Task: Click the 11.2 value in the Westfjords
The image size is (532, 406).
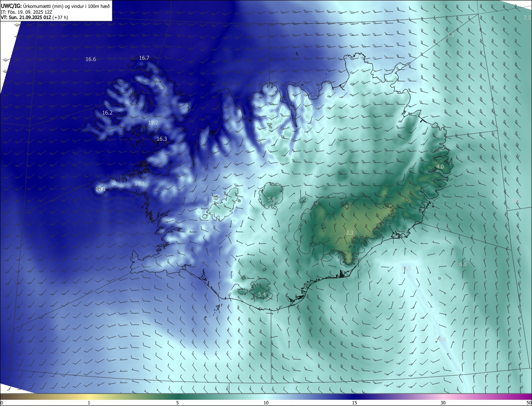Action: [153, 123]
